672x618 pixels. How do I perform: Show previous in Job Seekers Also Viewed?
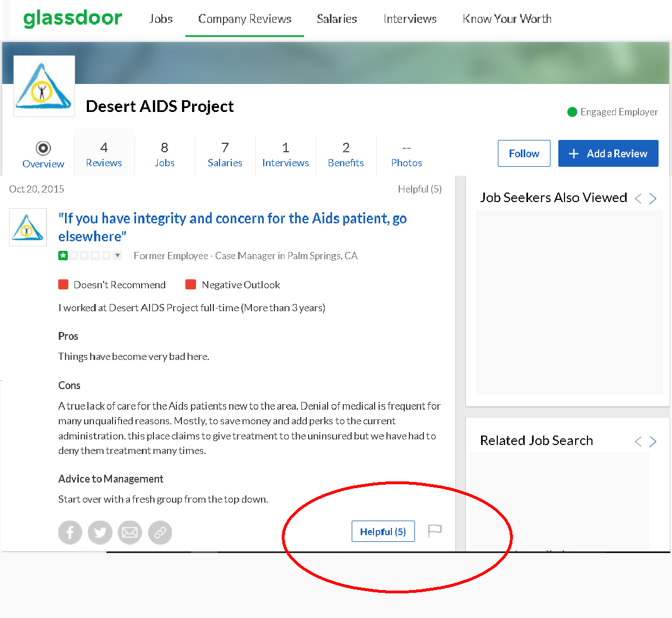pyautogui.click(x=638, y=198)
